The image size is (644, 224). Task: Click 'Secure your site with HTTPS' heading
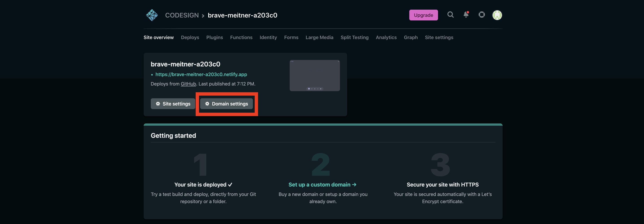point(442,184)
